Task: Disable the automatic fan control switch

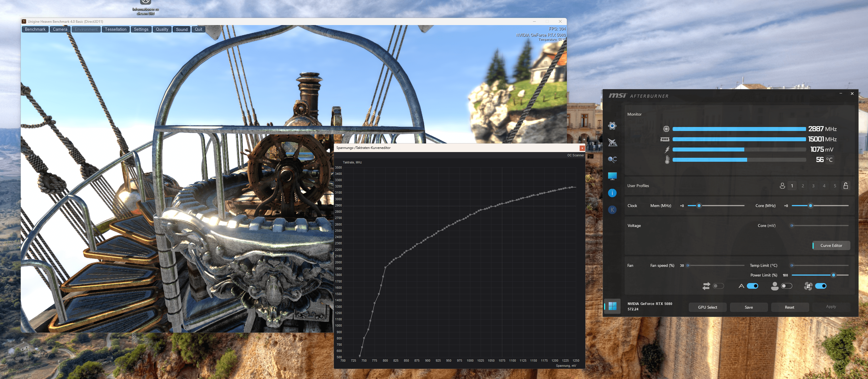Action: tap(753, 286)
